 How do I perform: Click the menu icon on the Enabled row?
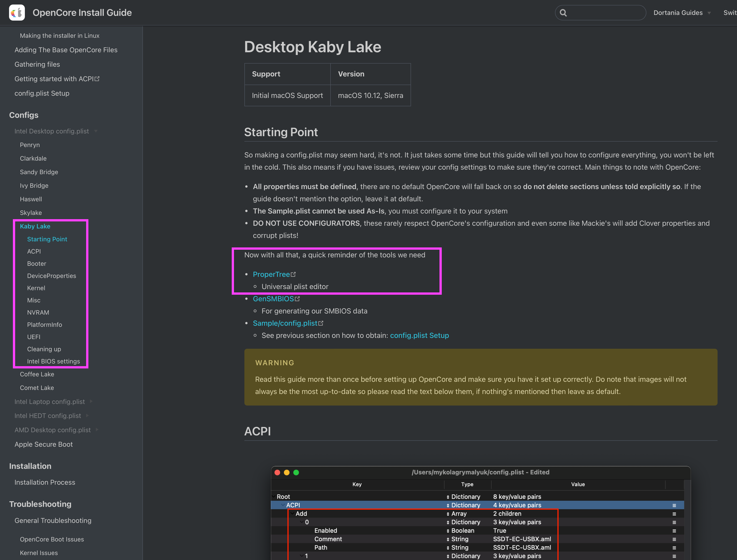pos(674,531)
